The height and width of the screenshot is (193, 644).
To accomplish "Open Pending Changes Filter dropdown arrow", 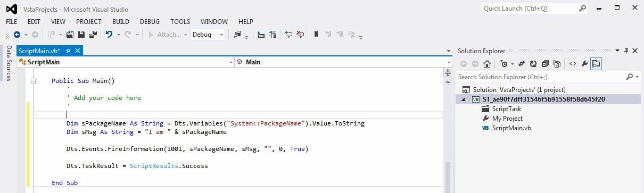I will click(512, 64).
